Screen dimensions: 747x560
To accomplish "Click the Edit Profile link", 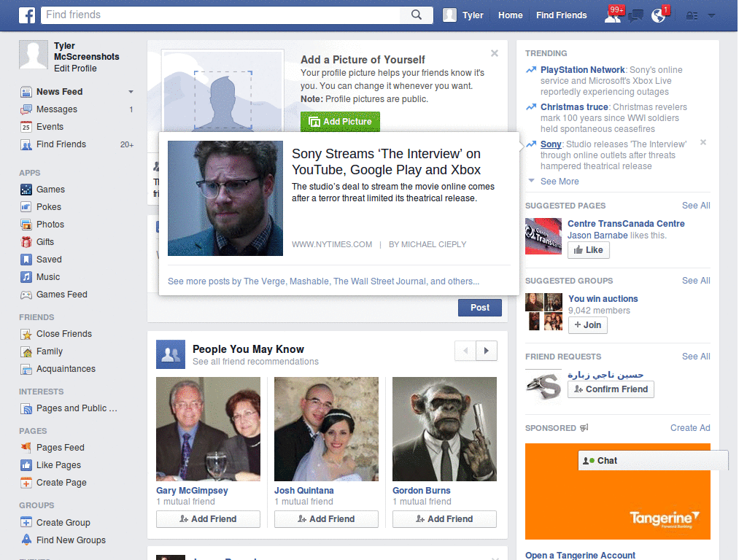I will 75,68.
